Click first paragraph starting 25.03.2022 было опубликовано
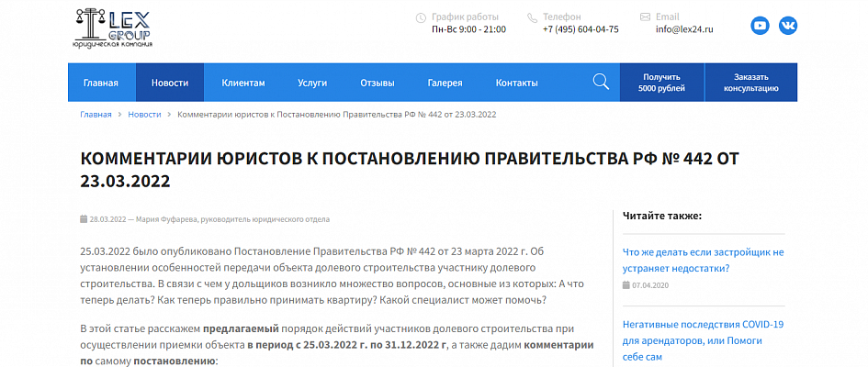Image resolution: width=868 pixels, height=367 pixels. (x=333, y=276)
